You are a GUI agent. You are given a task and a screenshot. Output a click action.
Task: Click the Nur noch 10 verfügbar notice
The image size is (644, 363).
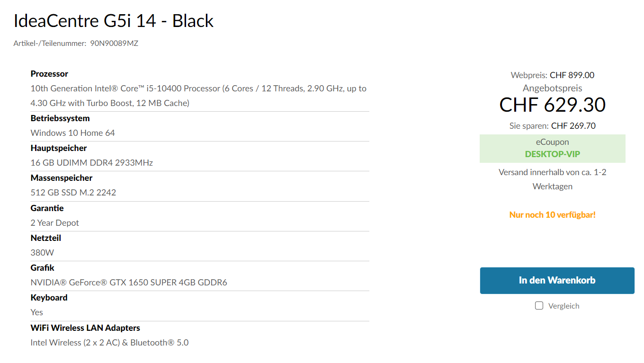click(552, 215)
